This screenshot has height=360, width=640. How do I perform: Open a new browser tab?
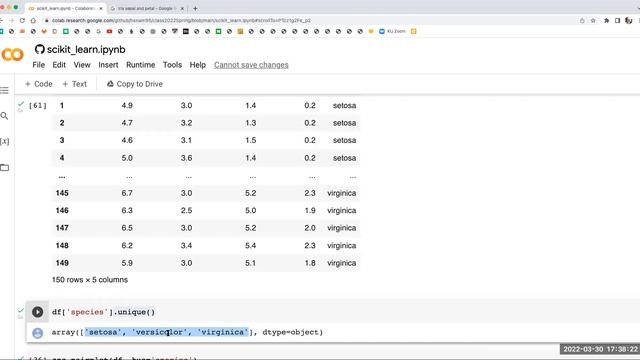(195, 8)
